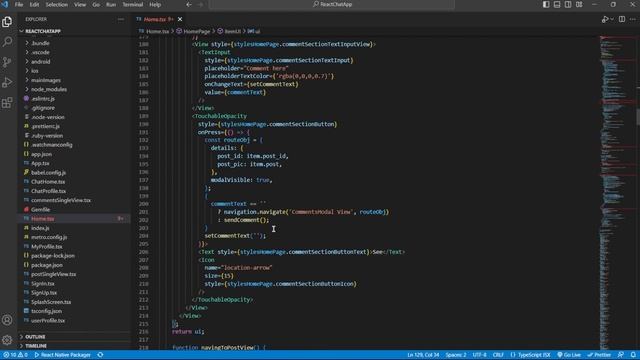Click line and column indicator in status bar

coord(423,355)
